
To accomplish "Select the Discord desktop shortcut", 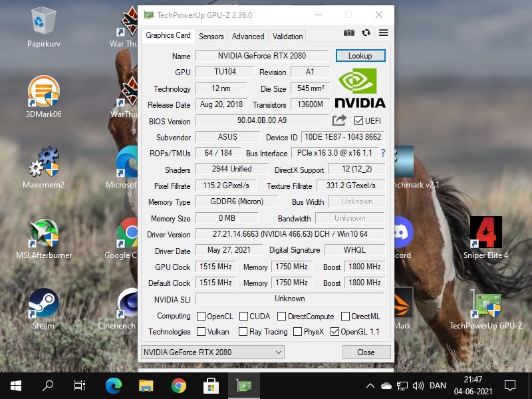I will 402,238.
